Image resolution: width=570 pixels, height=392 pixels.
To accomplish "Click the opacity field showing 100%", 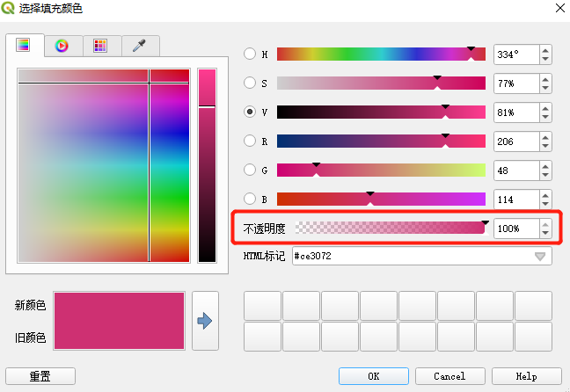I will (516, 229).
